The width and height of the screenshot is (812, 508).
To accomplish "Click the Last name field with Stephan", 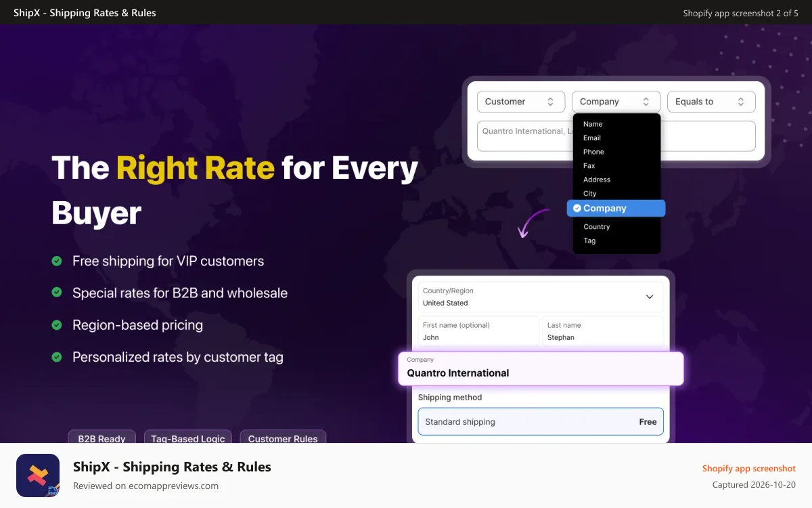I will pos(603,331).
